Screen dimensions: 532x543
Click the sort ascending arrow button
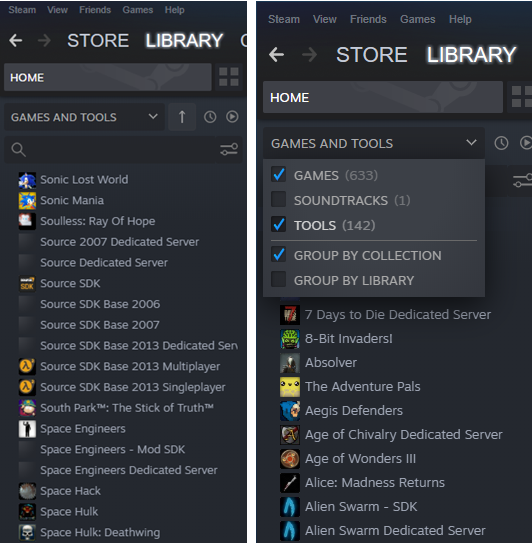pyautogui.click(x=182, y=117)
